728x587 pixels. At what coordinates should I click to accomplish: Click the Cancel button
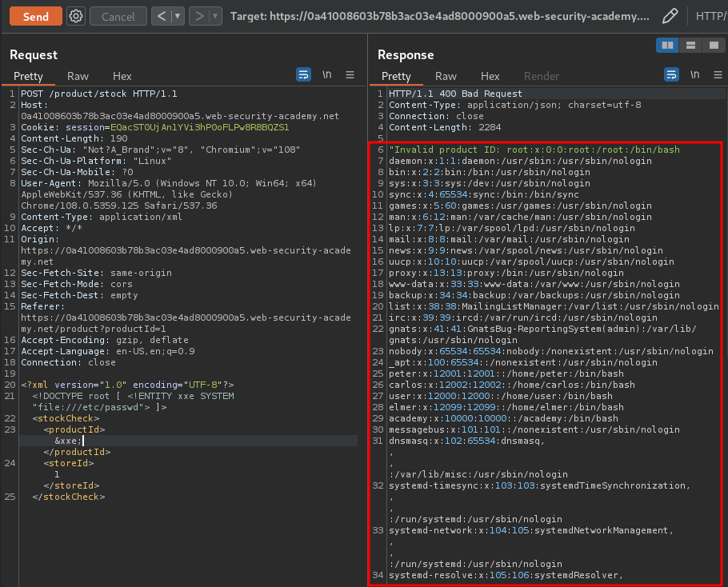coord(118,16)
